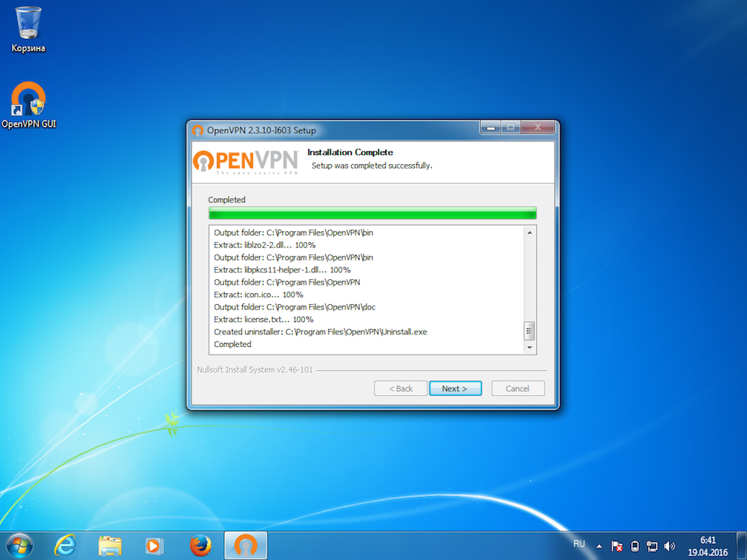Click the Next > button

[455, 389]
